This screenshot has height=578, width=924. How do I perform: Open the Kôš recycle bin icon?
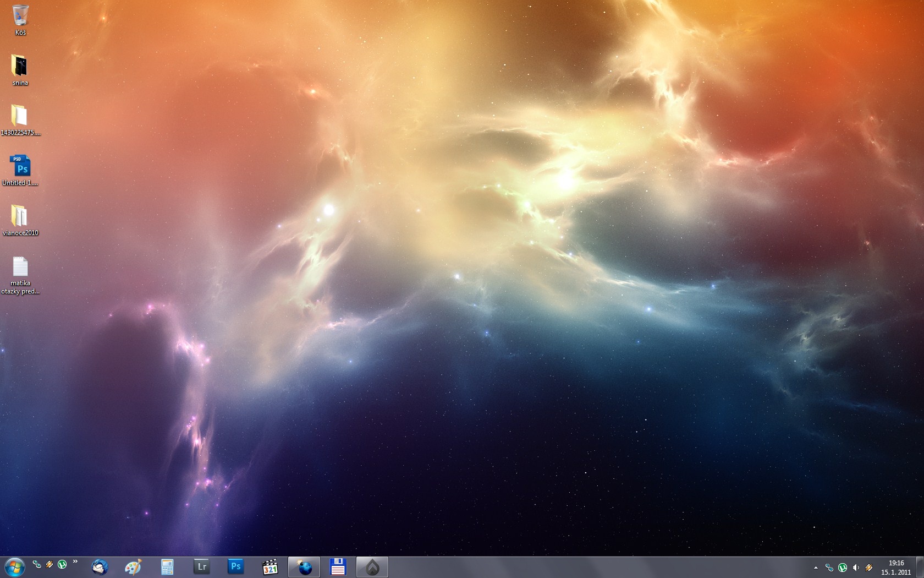tap(20, 20)
